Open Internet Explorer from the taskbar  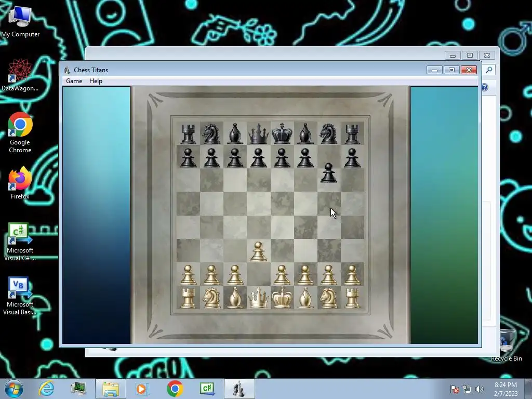coord(46,389)
